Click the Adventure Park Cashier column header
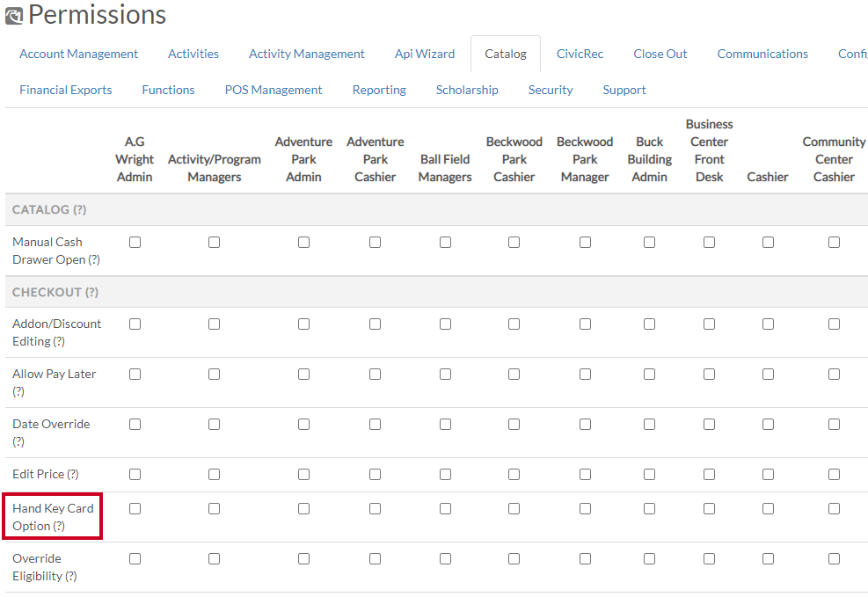 376,159
